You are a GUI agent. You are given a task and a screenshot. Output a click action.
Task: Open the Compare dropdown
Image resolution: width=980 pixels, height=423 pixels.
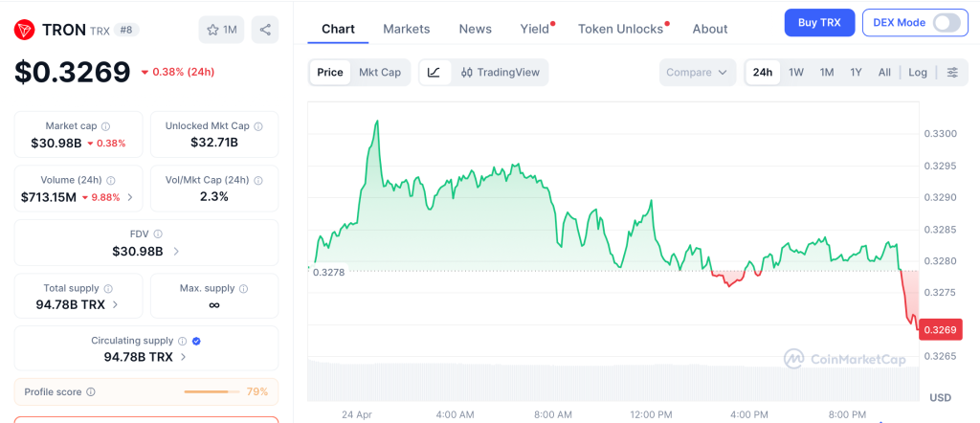[x=698, y=72]
